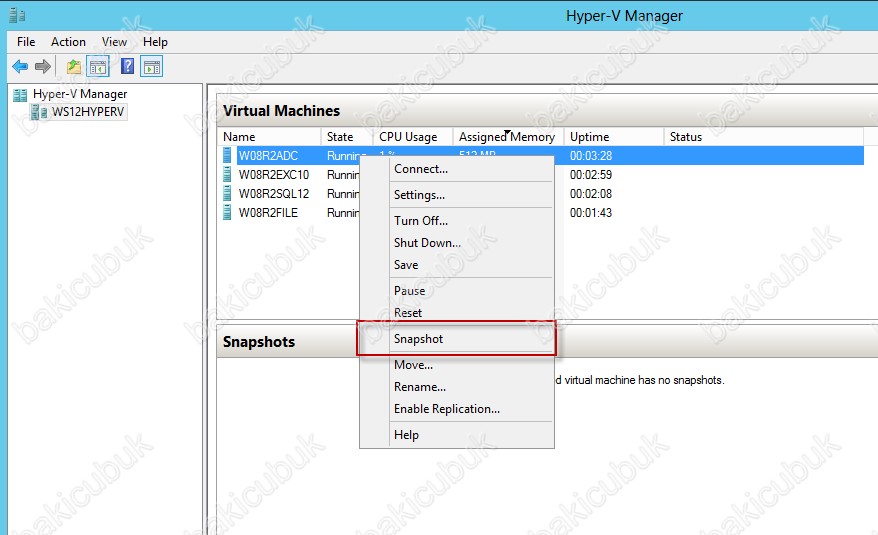
Task: Sort by the CPU Usage column header
Action: (413, 137)
